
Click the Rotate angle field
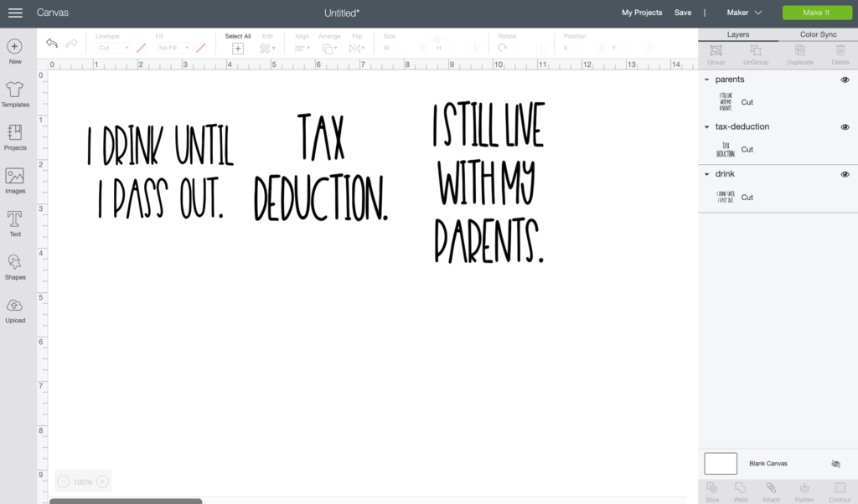coord(528,48)
